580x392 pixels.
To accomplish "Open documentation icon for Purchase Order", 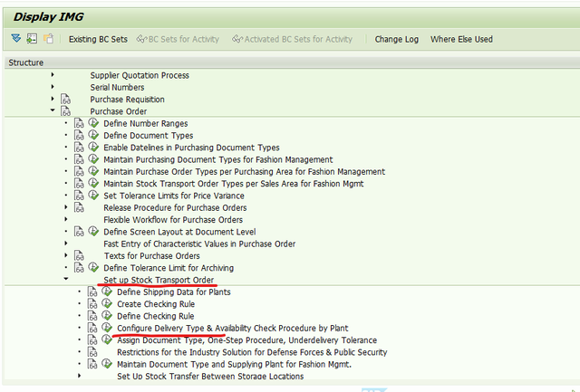I will click(66, 110).
